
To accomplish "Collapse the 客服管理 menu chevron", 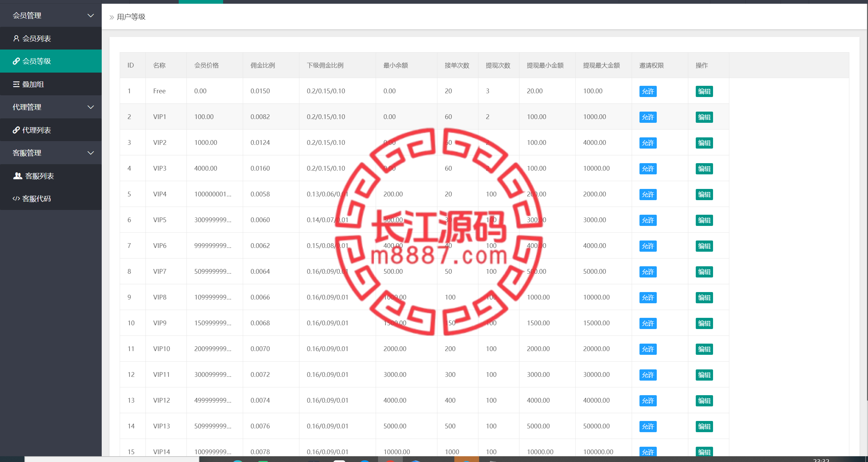I will 91,153.
